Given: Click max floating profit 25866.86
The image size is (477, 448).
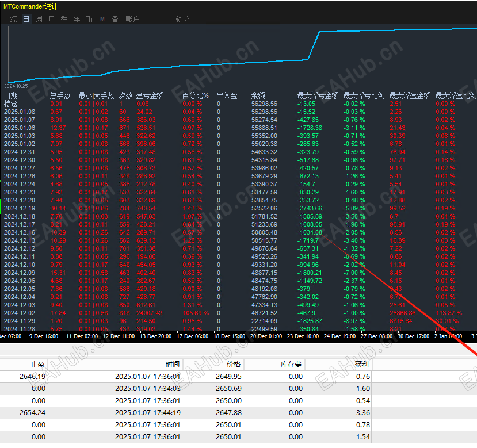Looking at the screenshot, I should [402, 313].
